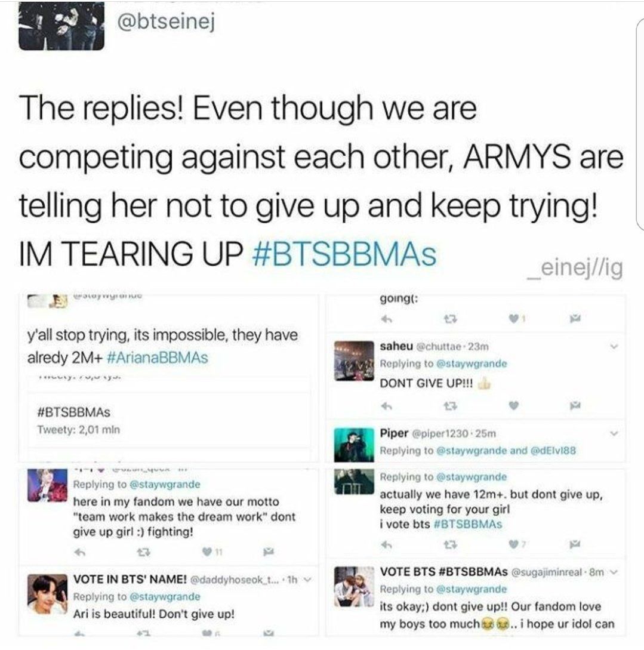Send saheu's tweet via direct message
This screenshot has height=650, width=644.
(x=575, y=405)
